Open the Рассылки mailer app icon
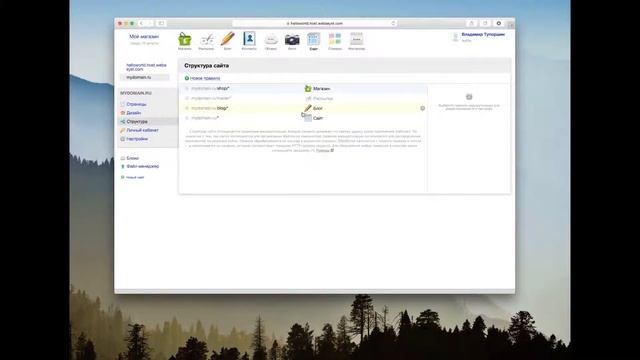640x360 pixels. [206, 41]
